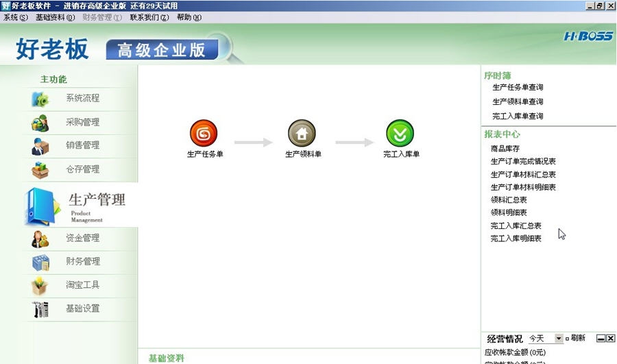Open the 基础资料(D) menu
This screenshot has width=617, height=364.
click(55, 17)
